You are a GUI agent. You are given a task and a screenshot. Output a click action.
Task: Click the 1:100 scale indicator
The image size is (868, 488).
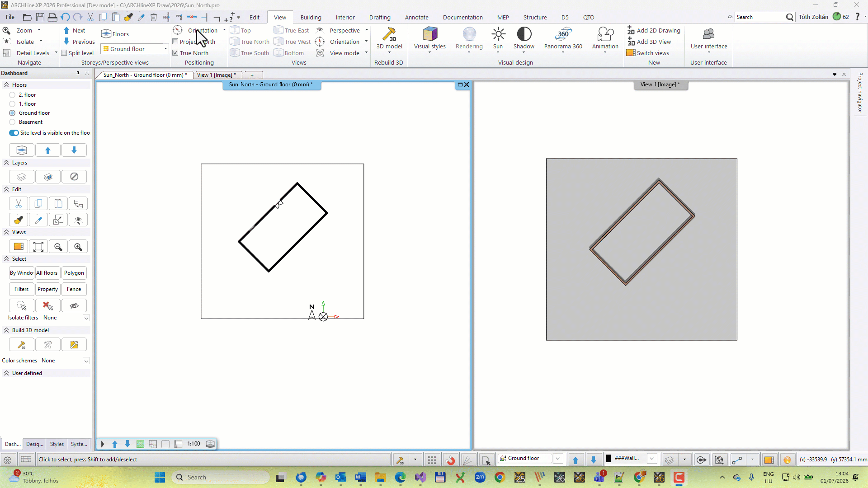click(194, 444)
